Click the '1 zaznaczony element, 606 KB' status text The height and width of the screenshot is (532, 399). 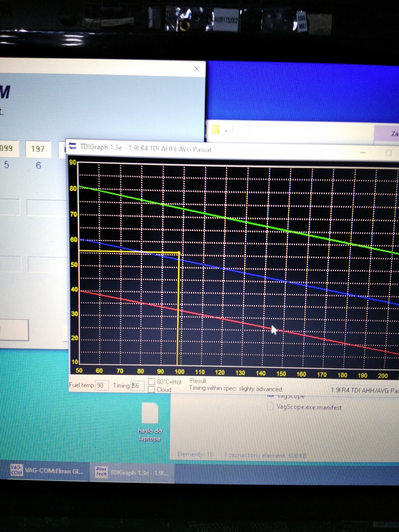265,455
